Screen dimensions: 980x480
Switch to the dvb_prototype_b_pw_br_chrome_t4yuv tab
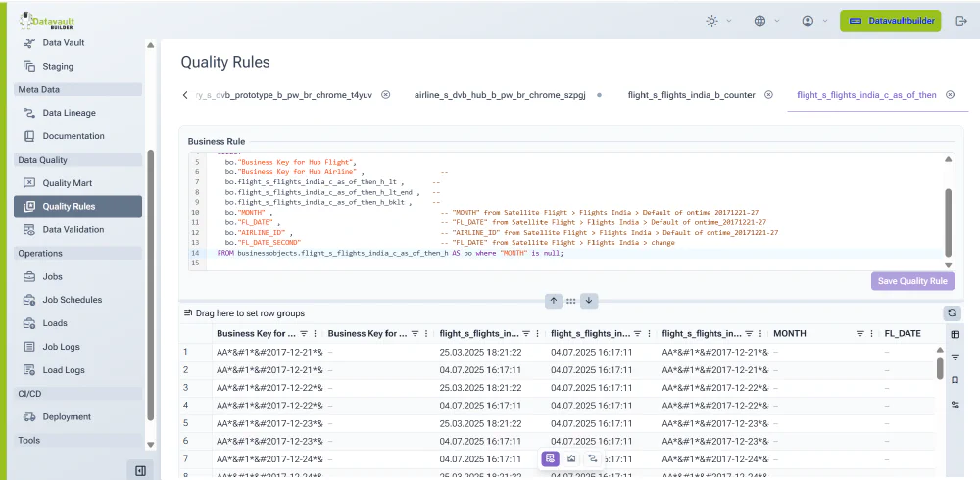(x=284, y=95)
